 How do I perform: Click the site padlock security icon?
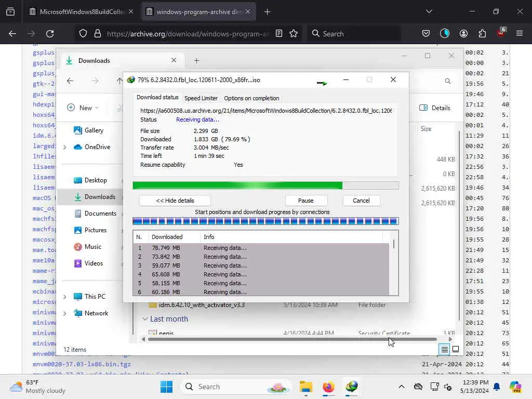(x=98, y=34)
